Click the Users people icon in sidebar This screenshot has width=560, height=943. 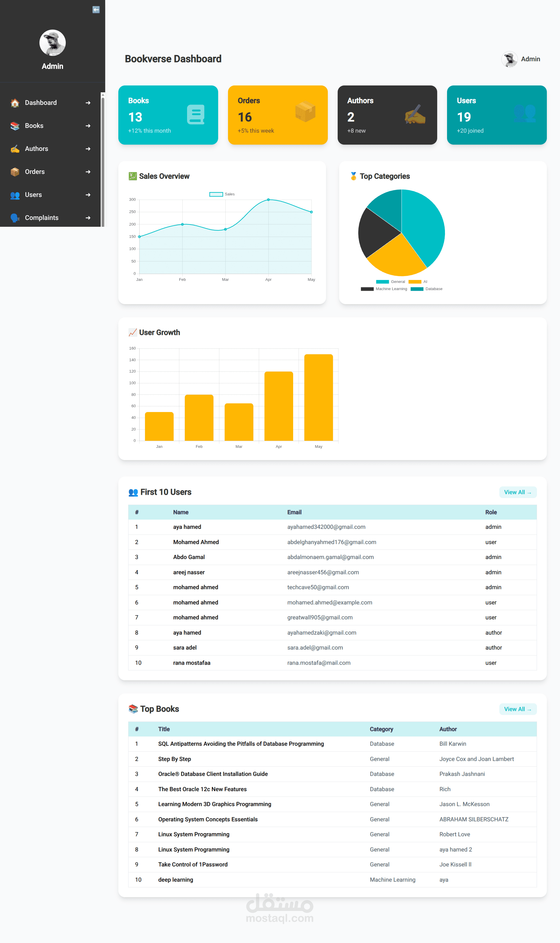pos(15,195)
